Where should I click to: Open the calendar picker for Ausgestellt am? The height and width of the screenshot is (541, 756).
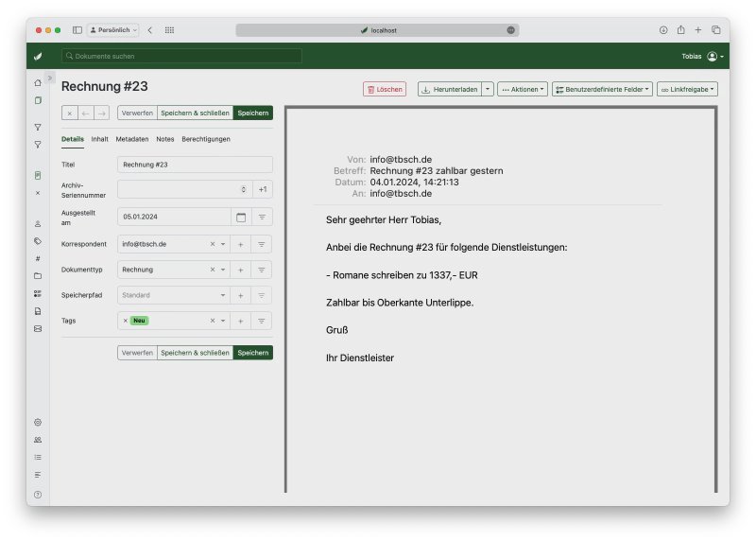coord(241,217)
